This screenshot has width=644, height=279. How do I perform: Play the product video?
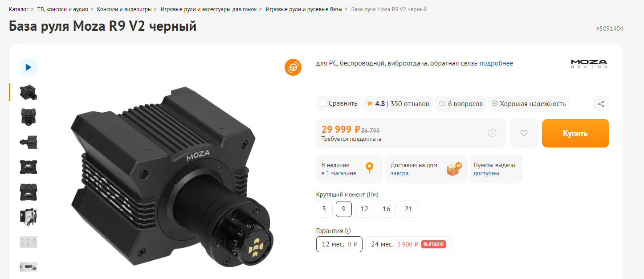point(29,67)
